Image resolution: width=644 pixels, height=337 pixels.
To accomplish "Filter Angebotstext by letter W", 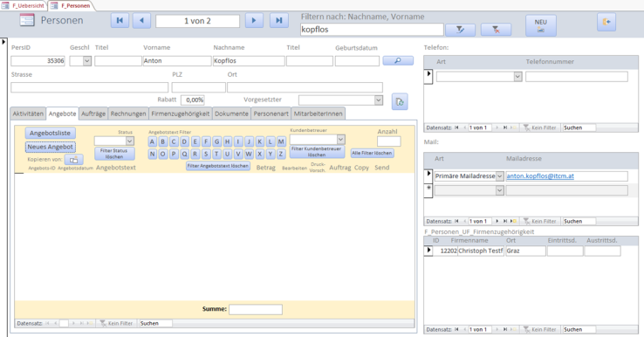I will [x=249, y=155].
